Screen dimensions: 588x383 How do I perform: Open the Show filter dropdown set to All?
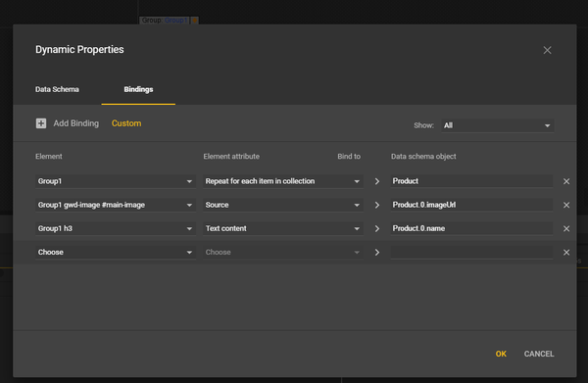(497, 125)
